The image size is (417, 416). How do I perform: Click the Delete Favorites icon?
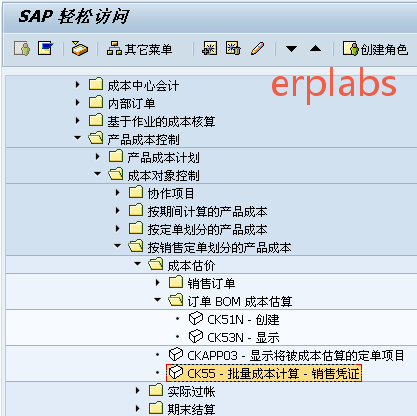tap(233, 49)
